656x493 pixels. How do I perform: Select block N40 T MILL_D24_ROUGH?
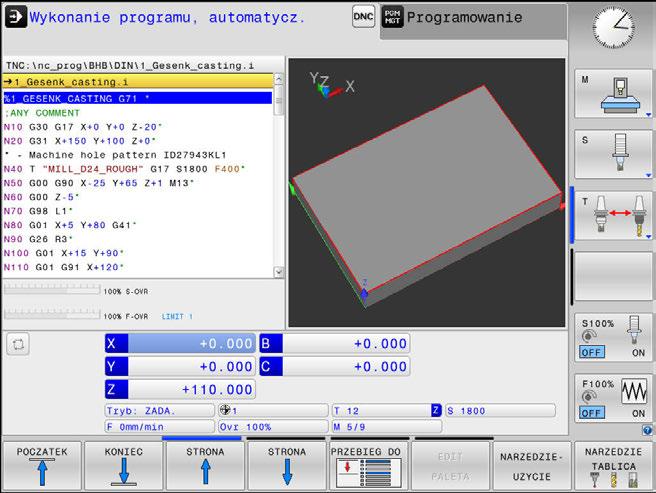coord(137,169)
